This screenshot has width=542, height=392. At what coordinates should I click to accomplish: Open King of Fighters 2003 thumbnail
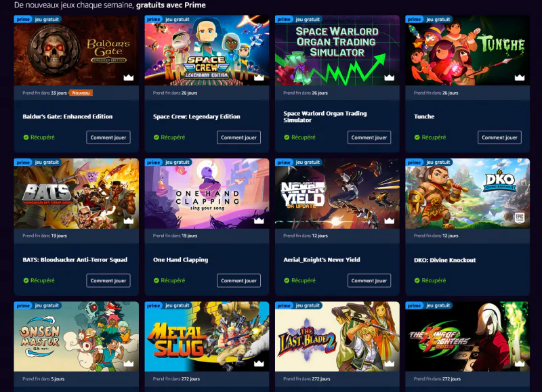click(467, 336)
